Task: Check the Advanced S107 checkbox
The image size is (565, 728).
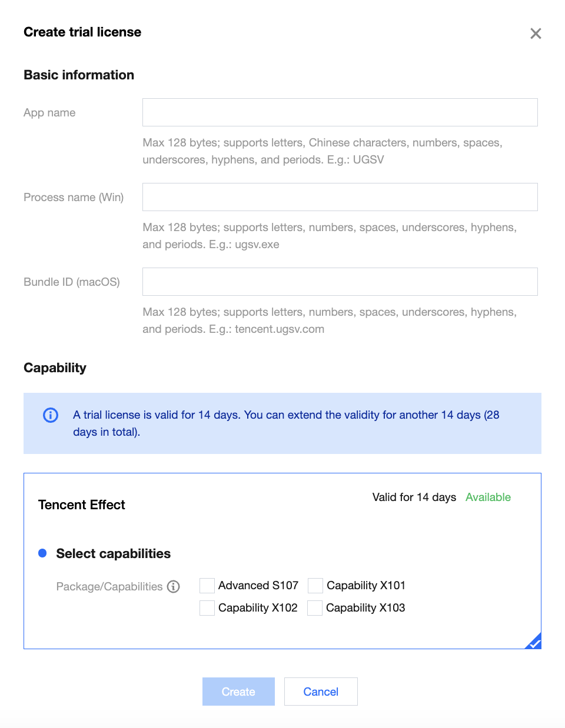Action: coord(207,586)
